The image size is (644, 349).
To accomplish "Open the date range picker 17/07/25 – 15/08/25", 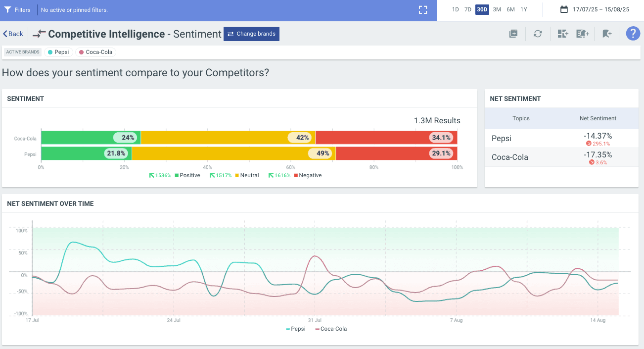I will click(595, 9).
